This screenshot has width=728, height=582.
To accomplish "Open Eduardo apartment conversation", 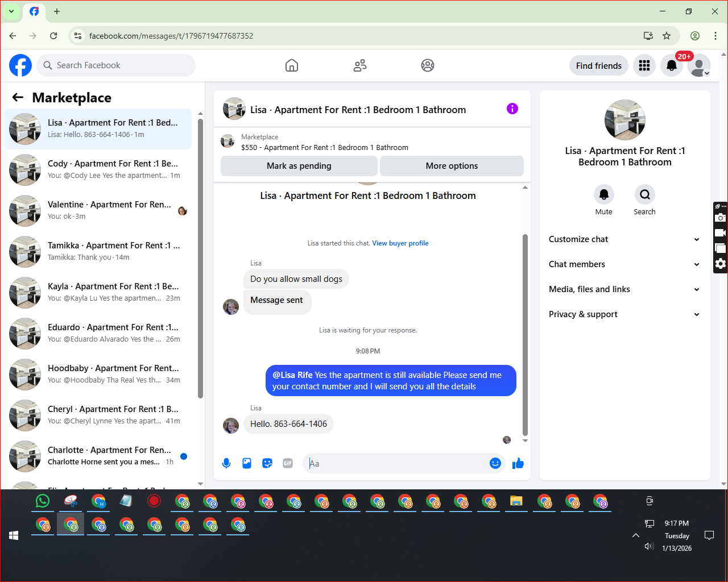I will tap(98, 334).
